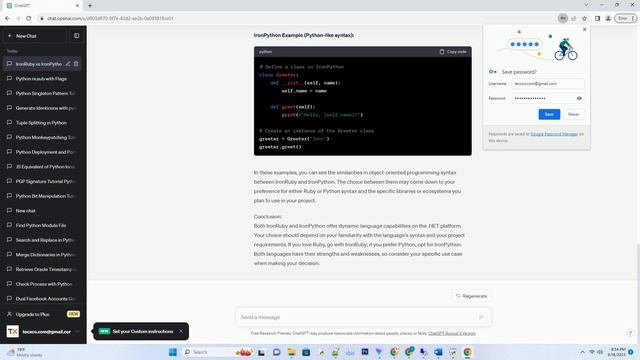The height and width of the screenshot is (360, 640).
Task: Dismiss the 'Set your Custom instructions' tooltip
Action: point(181,331)
